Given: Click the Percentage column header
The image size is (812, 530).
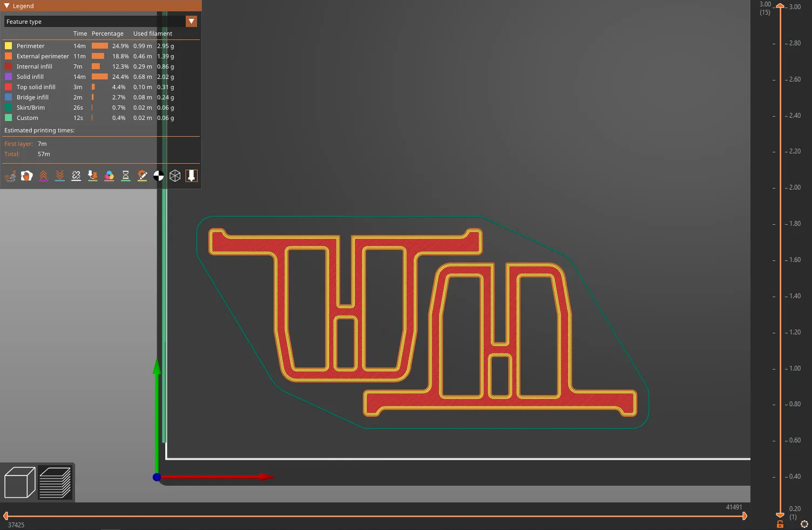Looking at the screenshot, I should coord(107,33).
